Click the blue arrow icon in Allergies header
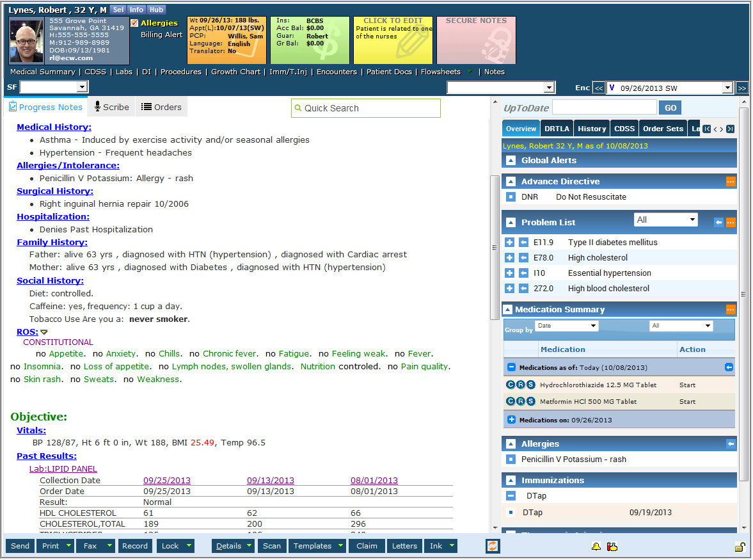Image resolution: width=753 pixels, height=560 pixels. pos(731,444)
